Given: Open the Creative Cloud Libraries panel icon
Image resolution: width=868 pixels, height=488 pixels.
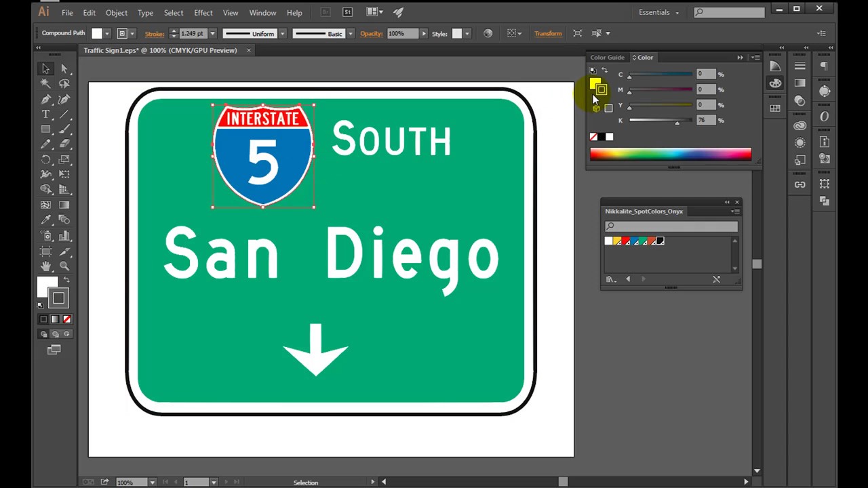Looking at the screenshot, I should [x=800, y=125].
